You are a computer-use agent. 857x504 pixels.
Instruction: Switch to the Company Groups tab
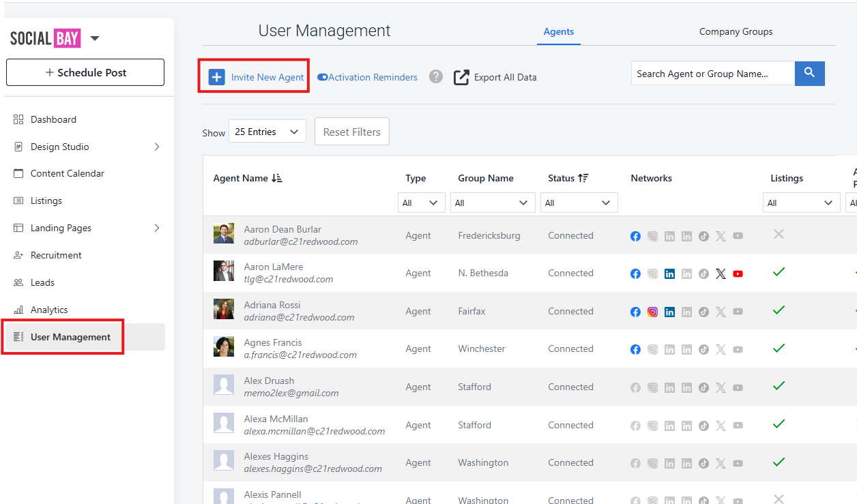coord(736,31)
